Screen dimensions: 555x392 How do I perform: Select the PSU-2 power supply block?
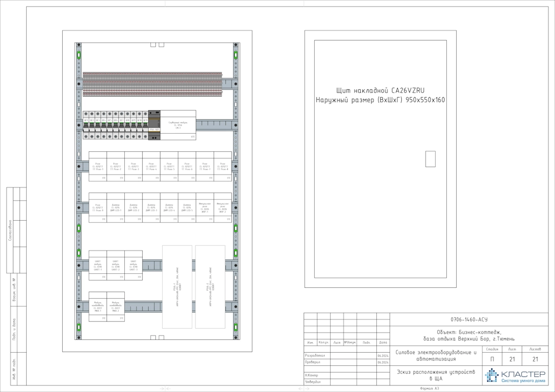click(x=210, y=286)
